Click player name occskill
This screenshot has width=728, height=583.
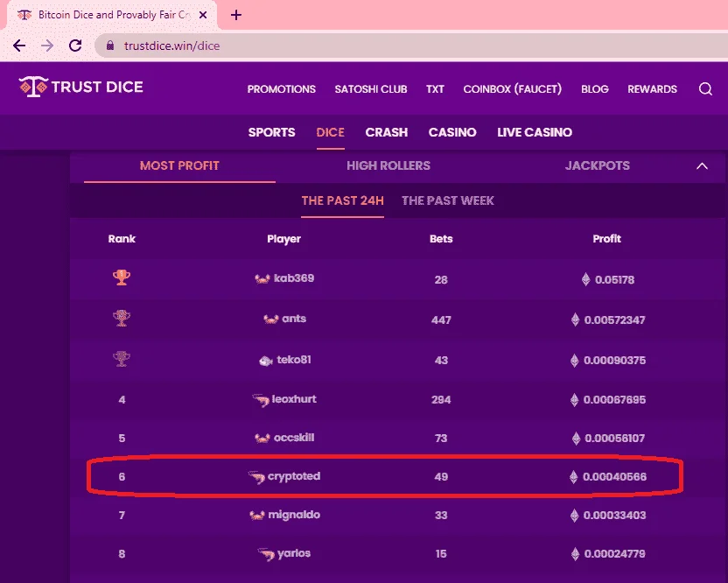click(x=294, y=438)
